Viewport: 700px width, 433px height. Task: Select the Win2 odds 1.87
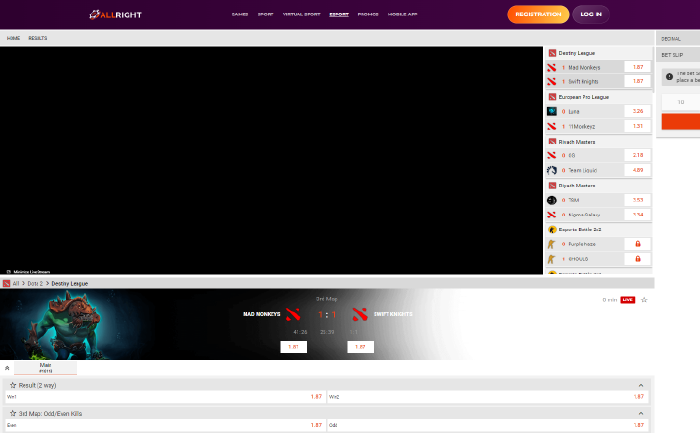tap(488, 396)
